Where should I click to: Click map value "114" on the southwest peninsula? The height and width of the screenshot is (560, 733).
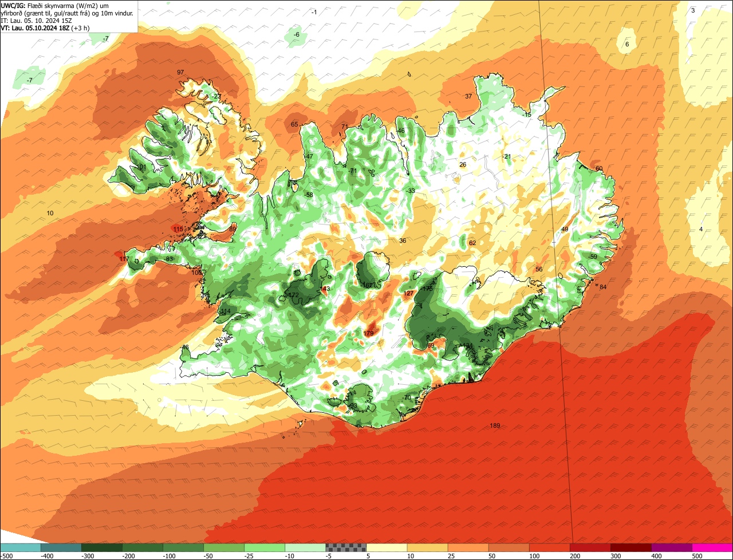pyautogui.click(x=226, y=311)
